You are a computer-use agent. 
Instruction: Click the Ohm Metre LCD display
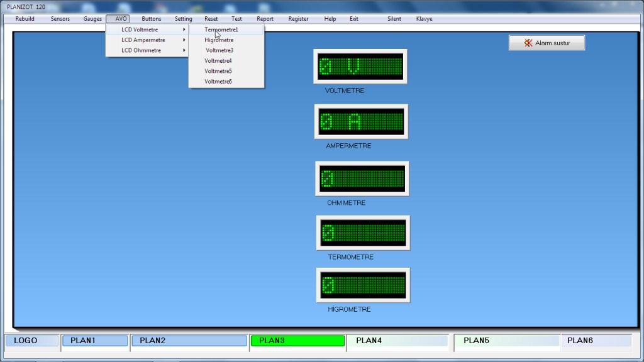362,178
